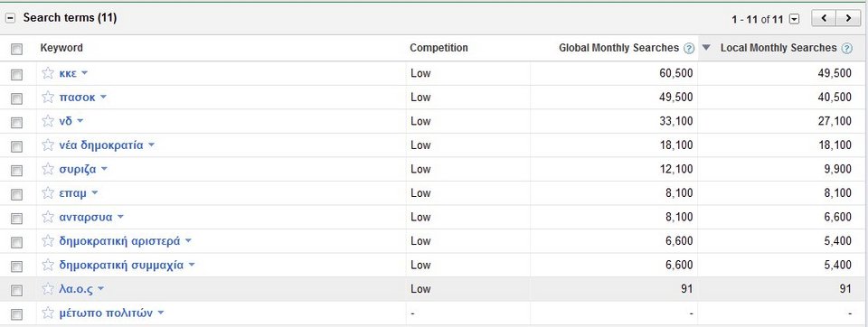Star the επαμ keyword
Screen dimensions: 868x327
(48, 193)
